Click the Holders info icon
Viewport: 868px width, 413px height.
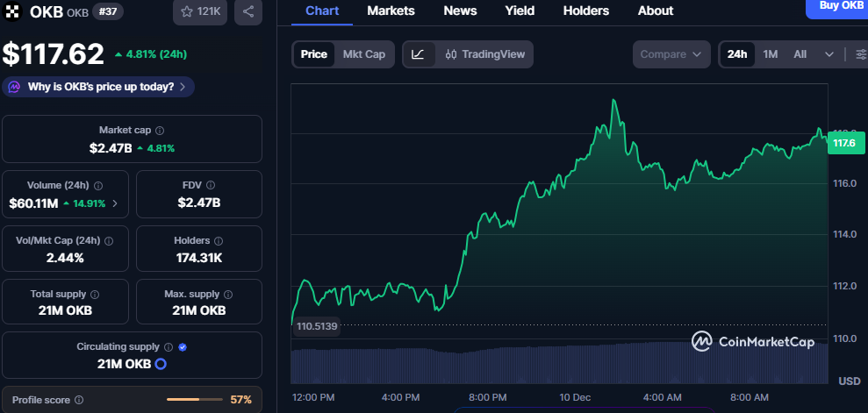point(219,240)
